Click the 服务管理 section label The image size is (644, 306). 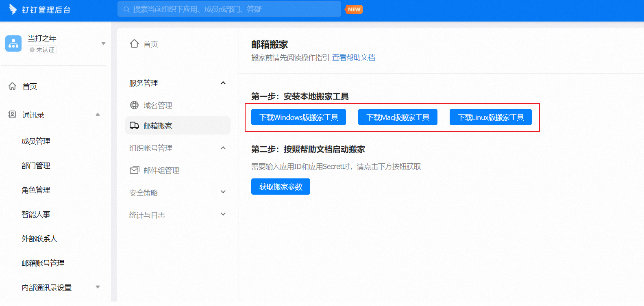point(144,83)
